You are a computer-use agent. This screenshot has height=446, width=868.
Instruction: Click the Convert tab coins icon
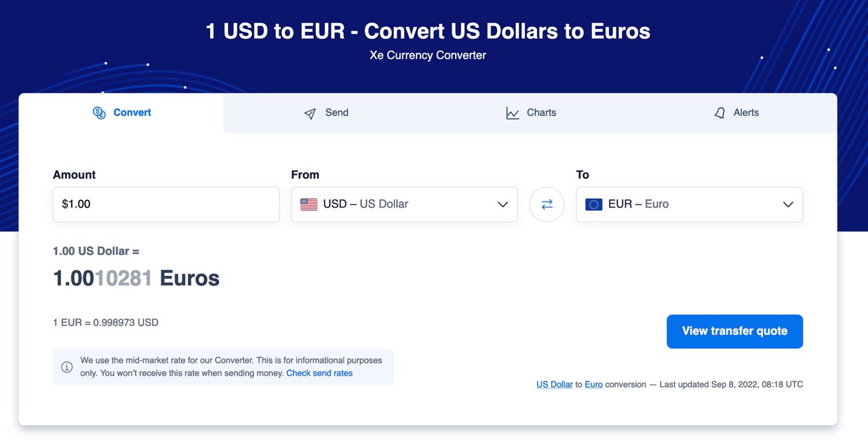pos(99,113)
